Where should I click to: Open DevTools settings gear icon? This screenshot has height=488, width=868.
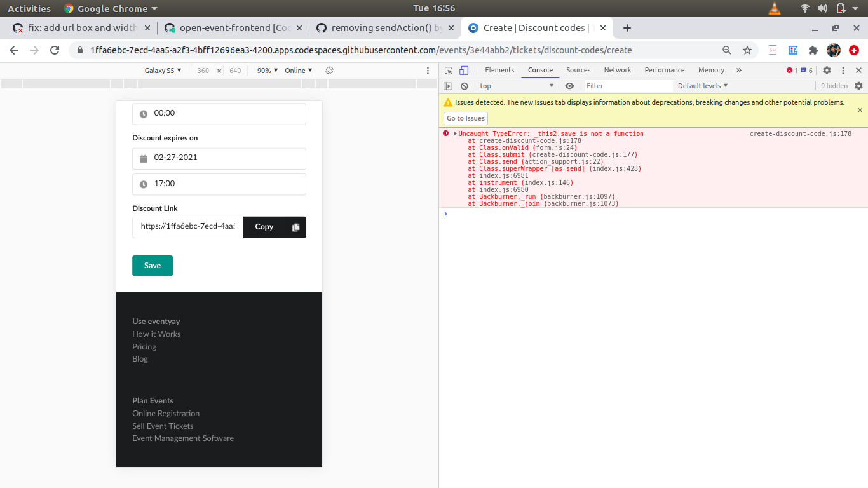(826, 70)
